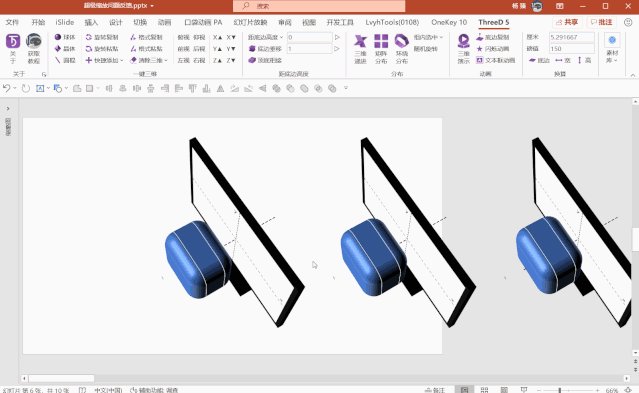
Task: Apply the 球体 sphere preset
Action: [65, 37]
